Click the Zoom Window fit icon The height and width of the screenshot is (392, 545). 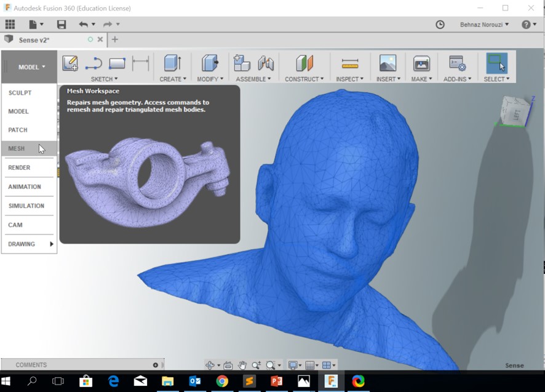pyautogui.click(x=271, y=365)
